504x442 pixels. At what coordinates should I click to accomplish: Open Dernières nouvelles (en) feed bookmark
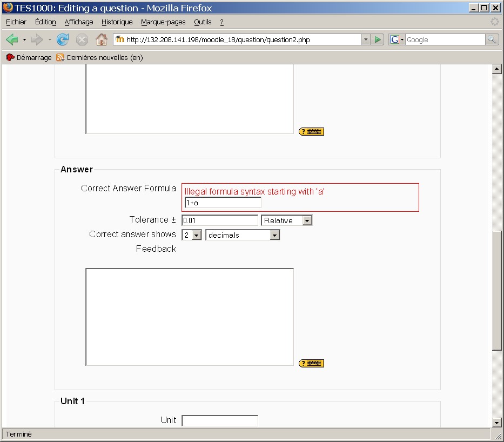99,57
